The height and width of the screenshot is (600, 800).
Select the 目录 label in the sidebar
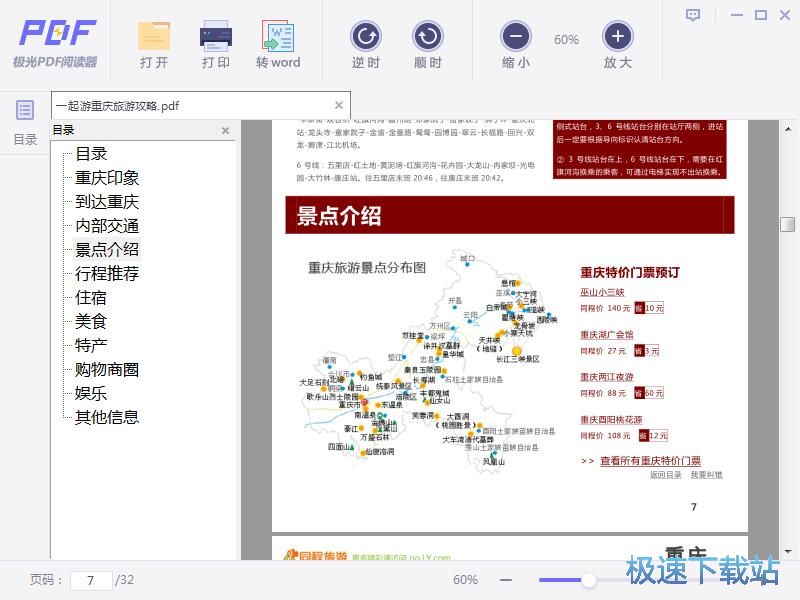[65, 129]
